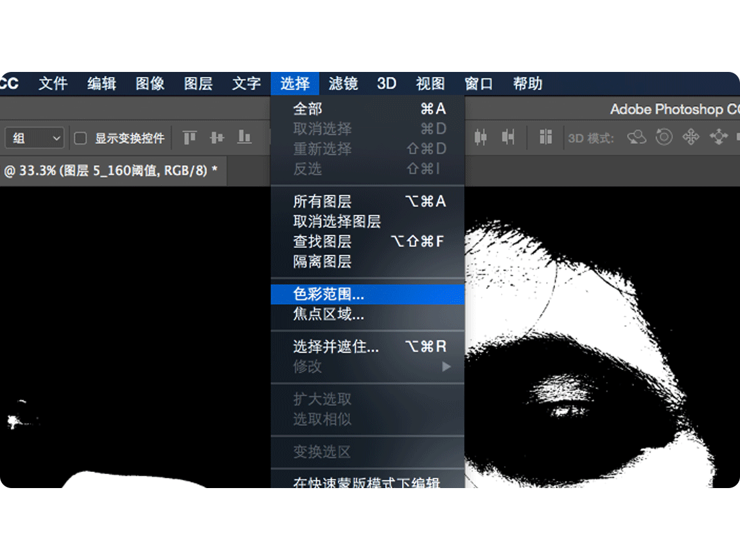
Task: Select the 3D pan camera icon
Action: pos(691,137)
